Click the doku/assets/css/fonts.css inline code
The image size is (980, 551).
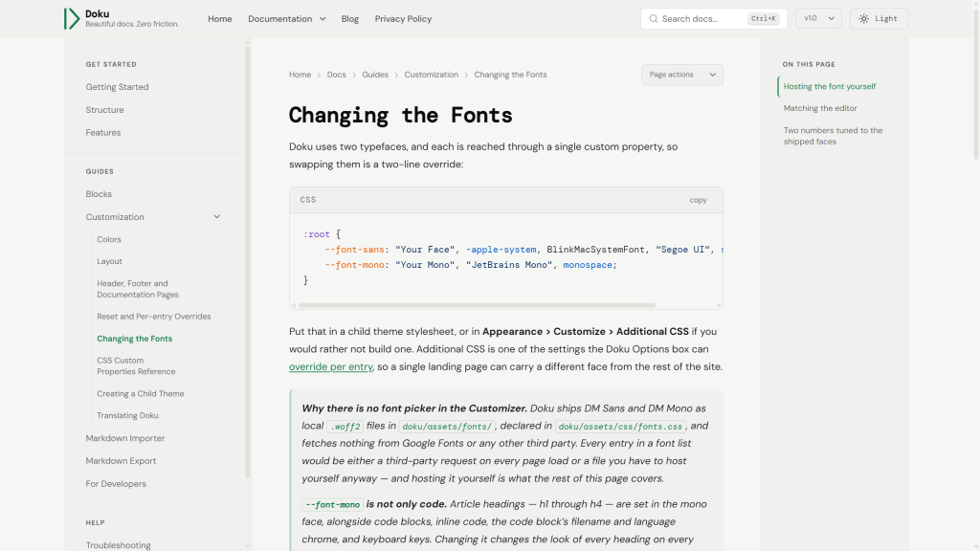click(620, 426)
